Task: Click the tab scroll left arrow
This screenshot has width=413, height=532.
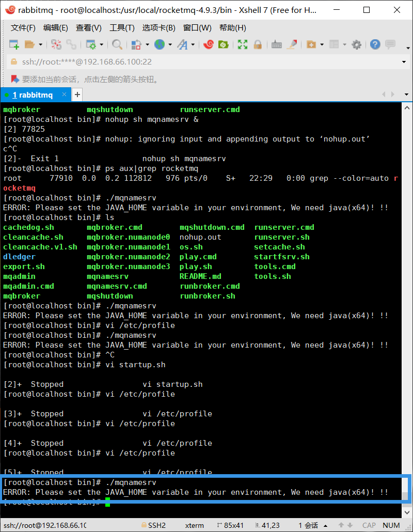Action: click(x=384, y=95)
